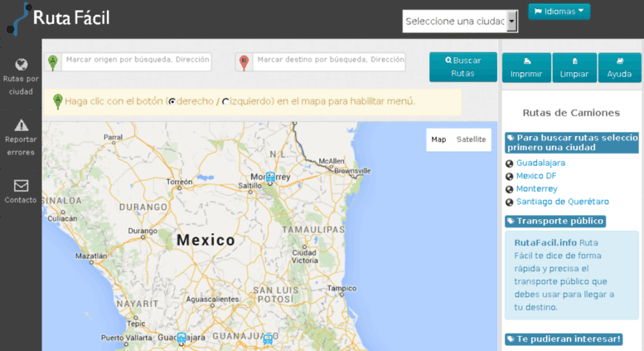Screen dimensions: 644x351
Task: Click the Durango city label on map
Action: tap(143, 231)
